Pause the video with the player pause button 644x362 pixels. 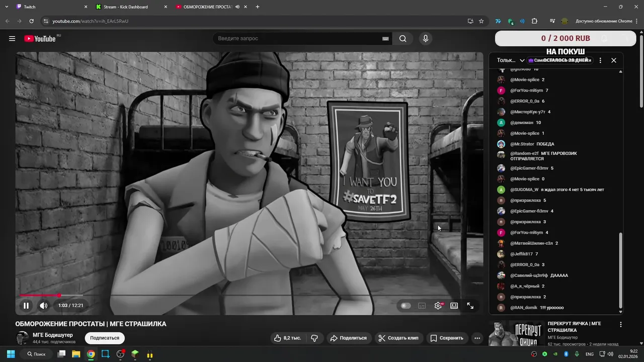tap(26, 305)
